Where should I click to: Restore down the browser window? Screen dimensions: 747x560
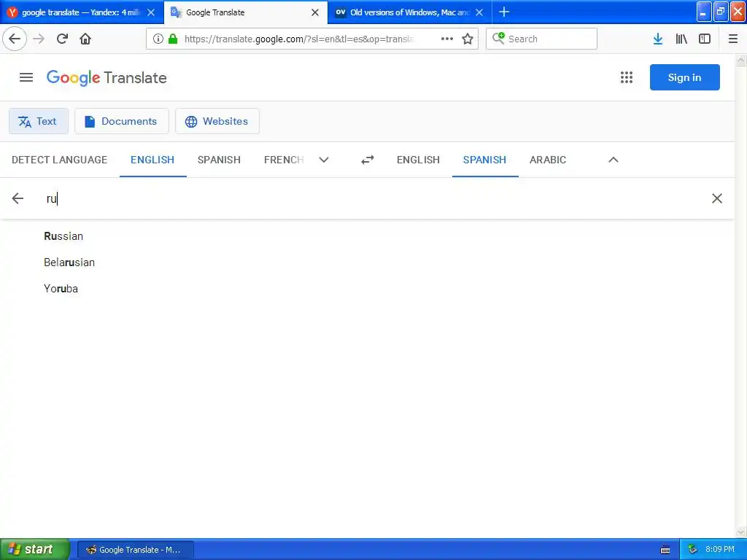tap(721, 12)
